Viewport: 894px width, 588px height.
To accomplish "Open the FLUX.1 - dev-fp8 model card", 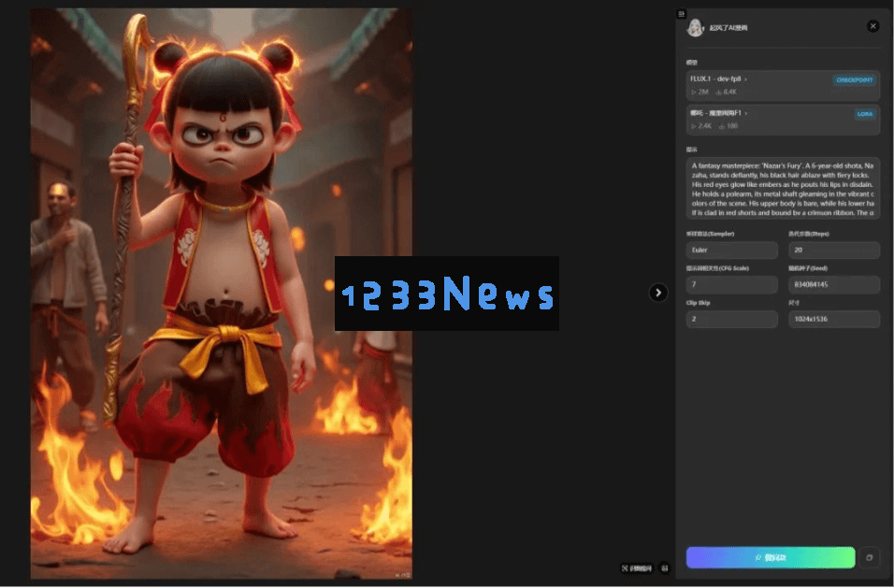I will click(x=782, y=85).
